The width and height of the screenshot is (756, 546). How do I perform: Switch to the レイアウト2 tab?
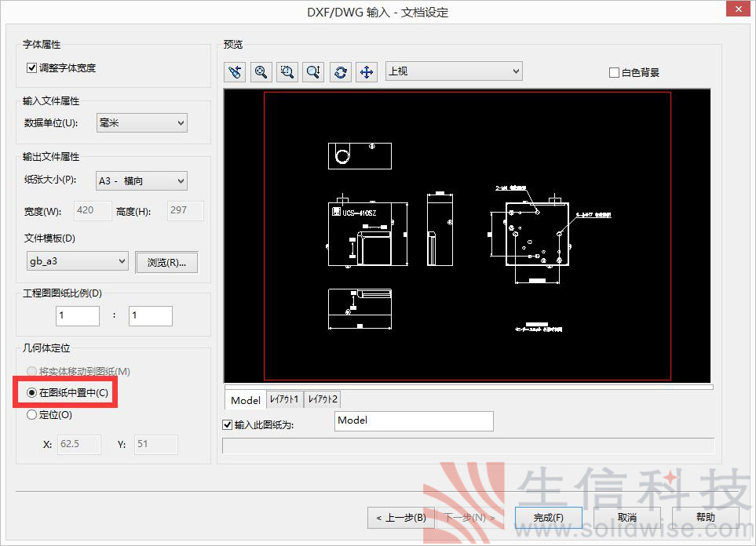[323, 400]
